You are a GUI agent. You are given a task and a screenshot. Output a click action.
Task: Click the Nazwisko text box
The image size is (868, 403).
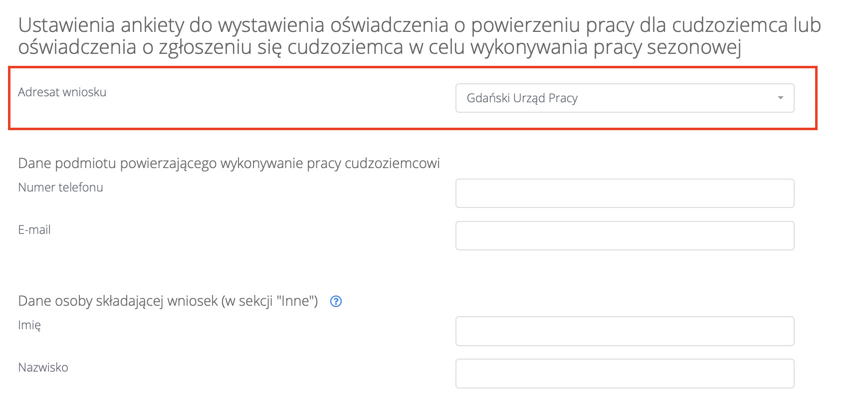625,373
